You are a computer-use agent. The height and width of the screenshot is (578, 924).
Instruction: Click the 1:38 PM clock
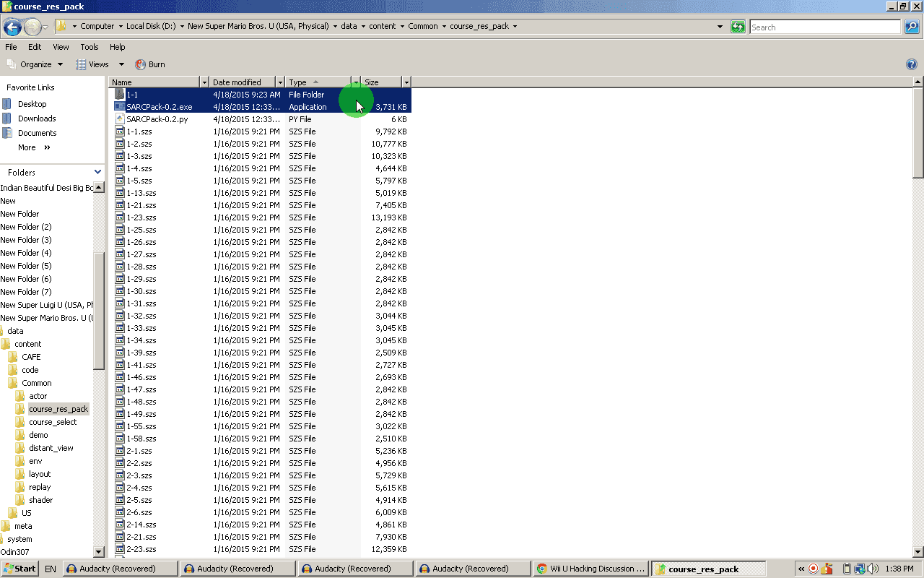(x=899, y=569)
